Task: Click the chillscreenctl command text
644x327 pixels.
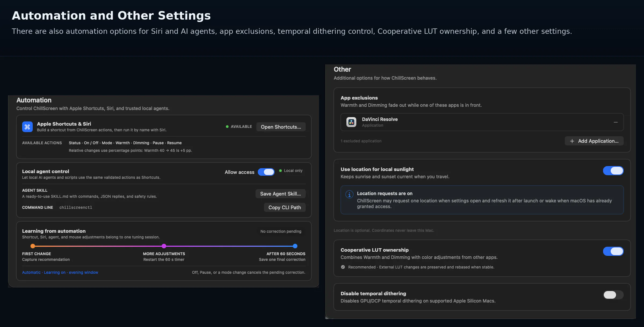Action: click(x=76, y=208)
